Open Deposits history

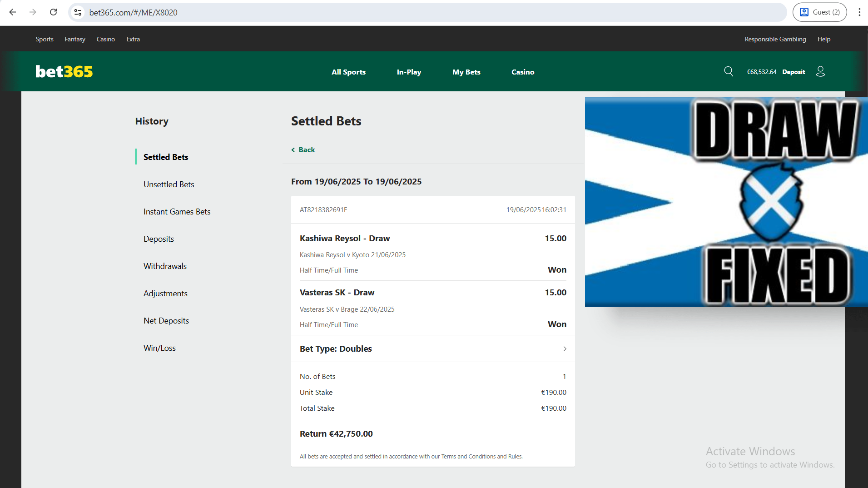(x=159, y=239)
